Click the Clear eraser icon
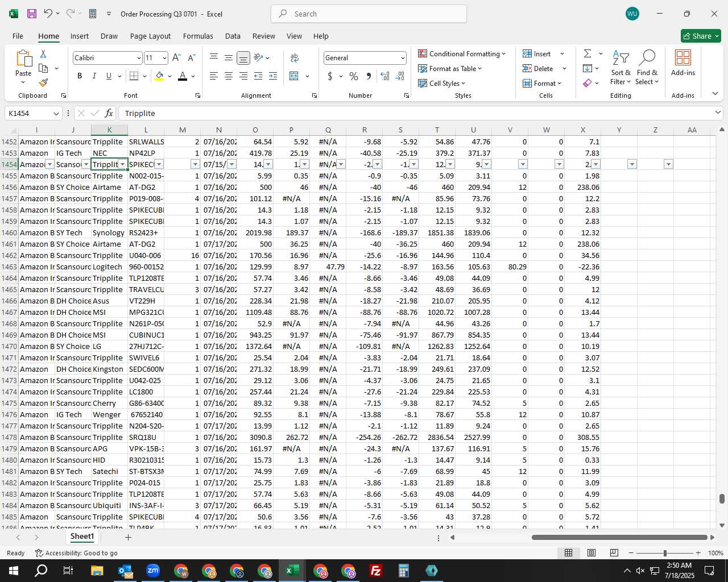 pyautogui.click(x=588, y=83)
